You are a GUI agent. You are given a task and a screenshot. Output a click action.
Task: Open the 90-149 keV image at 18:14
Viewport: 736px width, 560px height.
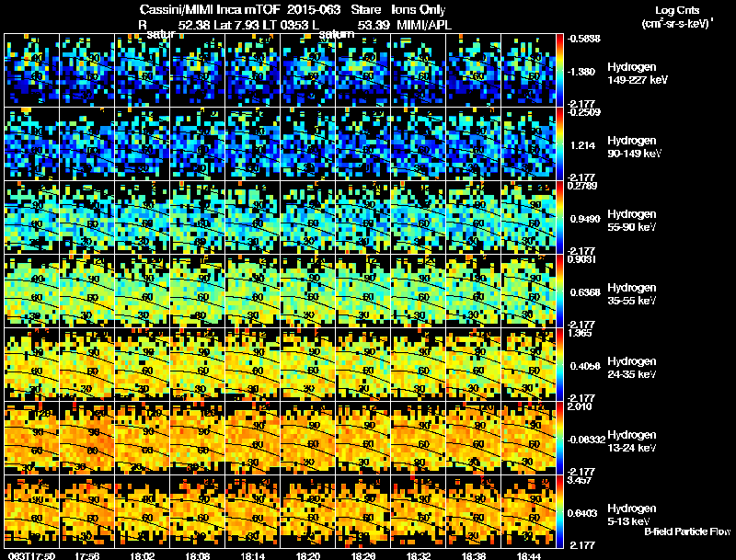[x=252, y=144]
